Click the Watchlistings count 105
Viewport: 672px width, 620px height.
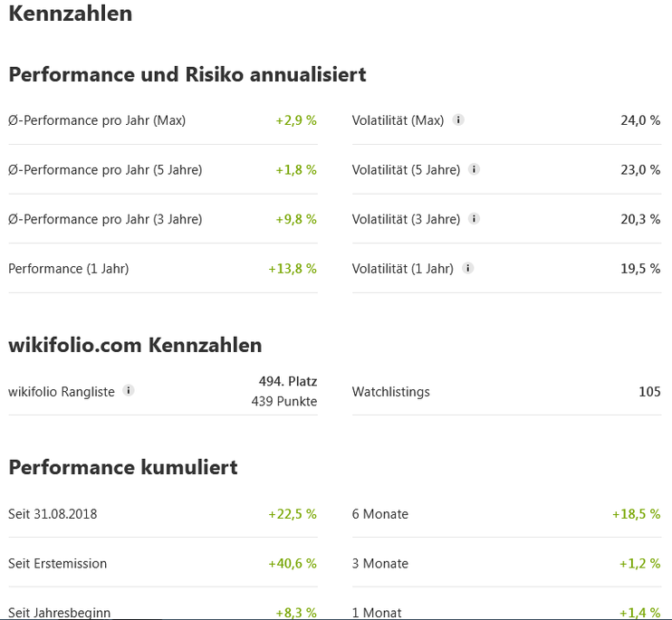[x=648, y=392]
